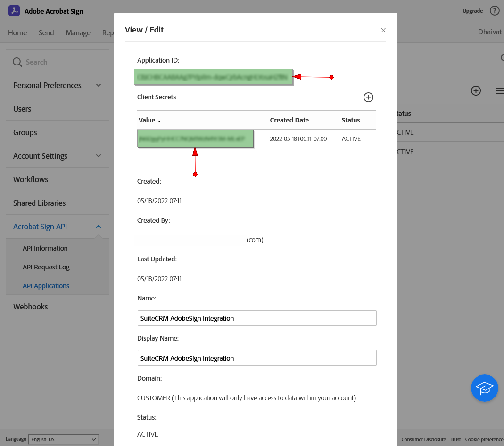Open the hamburger menu icon at right edge

[x=500, y=91]
